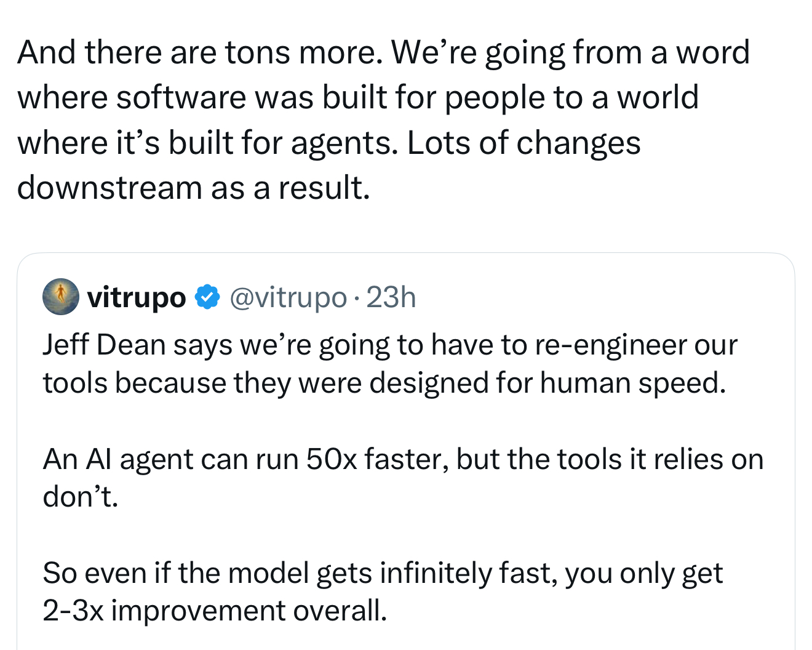Click the "where software was built" line

pyautogui.click(x=357, y=97)
